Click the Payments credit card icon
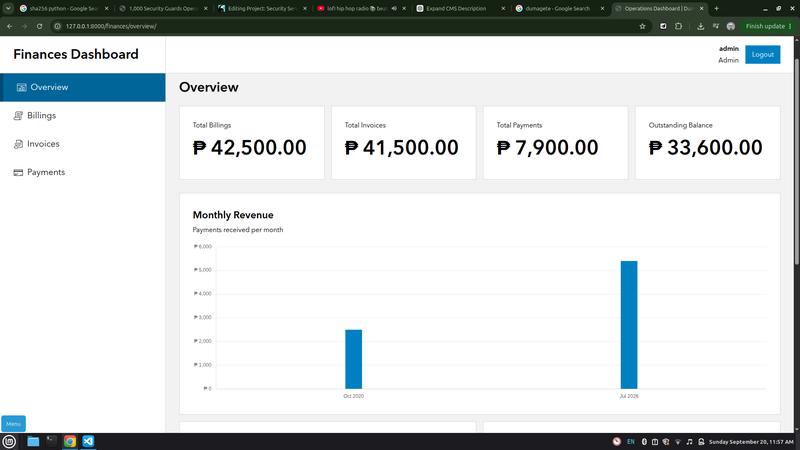The height and width of the screenshot is (450, 800). [x=18, y=172]
